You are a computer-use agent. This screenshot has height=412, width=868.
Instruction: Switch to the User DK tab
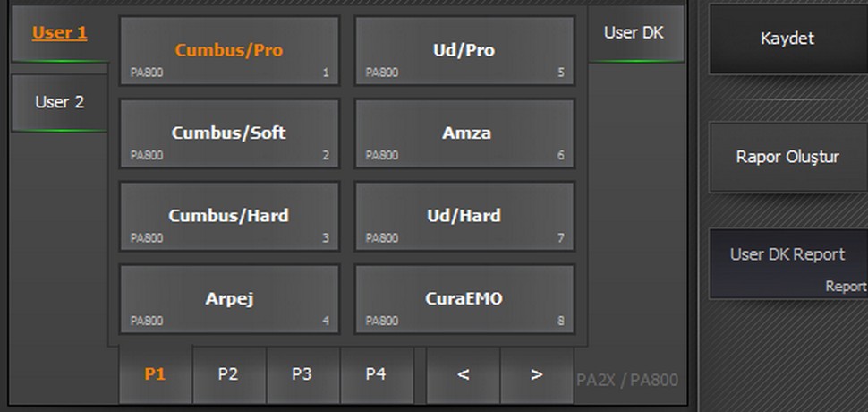coord(634,34)
